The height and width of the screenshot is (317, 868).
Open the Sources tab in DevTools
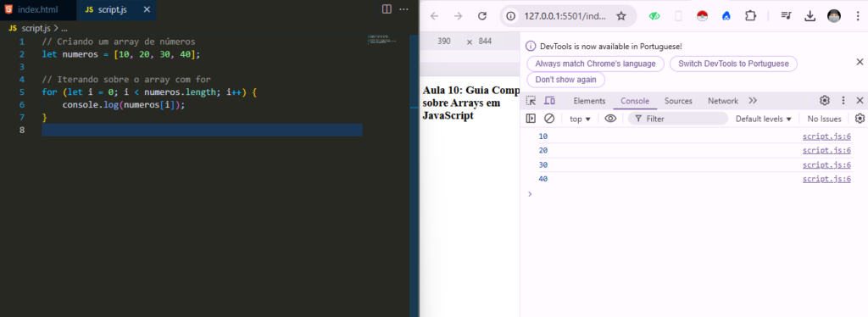(x=678, y=101)
